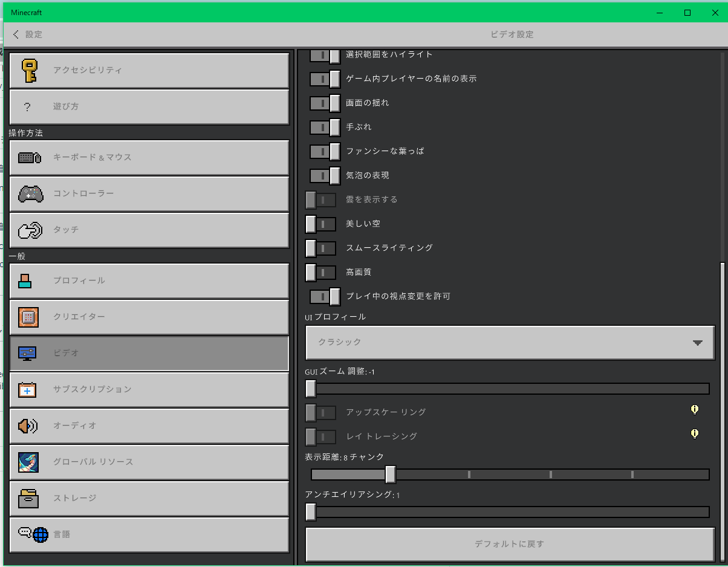Click the レイトレーシング warning info icon
This screenshot has width=728, height=567.
[695, 433]
